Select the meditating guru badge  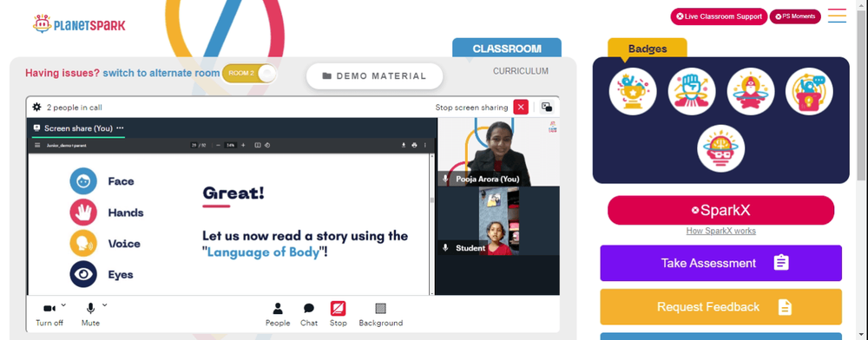(x=750, y=91)
